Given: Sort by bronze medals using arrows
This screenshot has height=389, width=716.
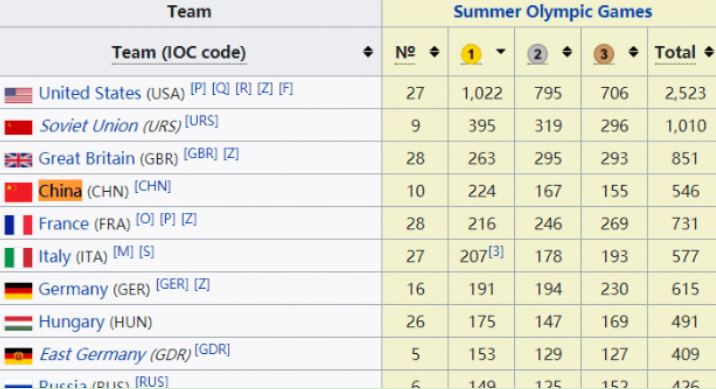Looking at the screenshot, I should click(x=633, y=52).
